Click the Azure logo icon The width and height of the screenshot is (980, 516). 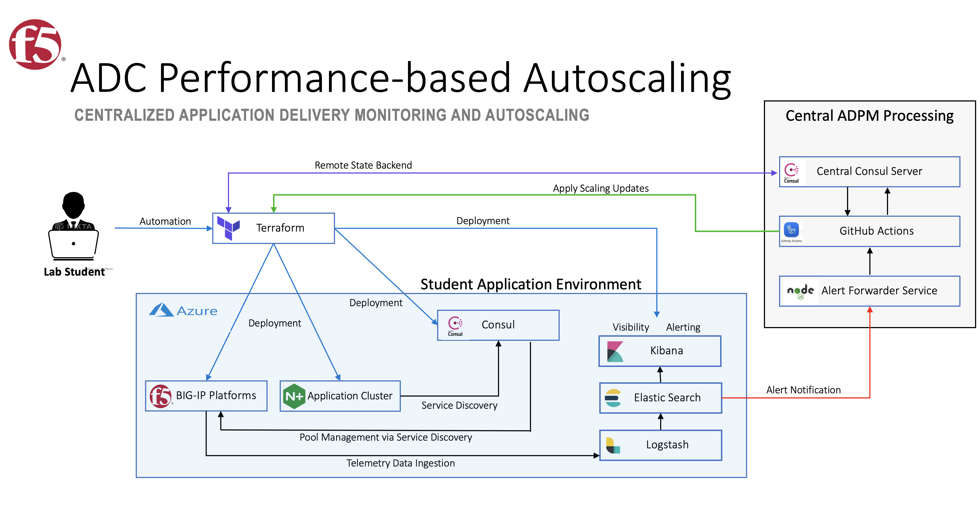(x=161, y=310)
